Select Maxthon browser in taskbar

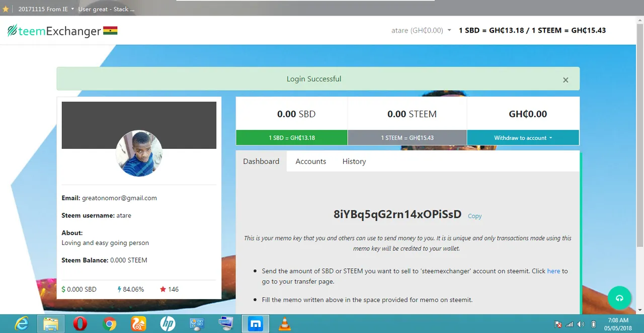click(x=256, y=324)
